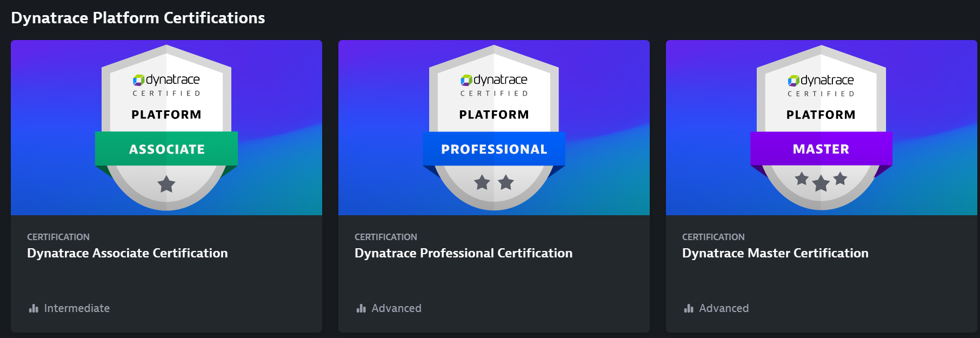Click the Dynatrace Platform Certifications heading
980x338 pixels.
point(138,18)
